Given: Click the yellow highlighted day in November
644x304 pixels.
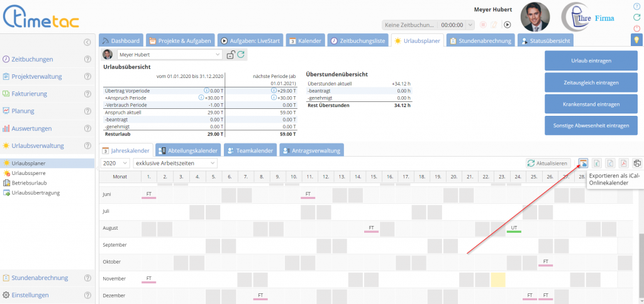Looking at the screenshot, I should click(497, 279).
